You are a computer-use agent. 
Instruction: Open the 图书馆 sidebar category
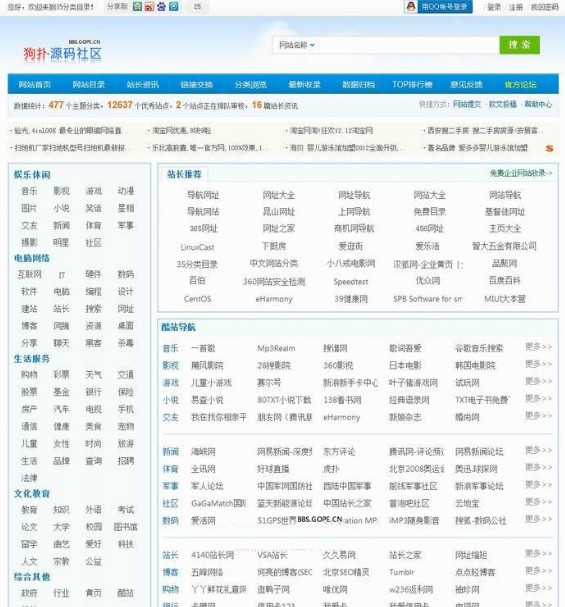[x=126, y=527]
